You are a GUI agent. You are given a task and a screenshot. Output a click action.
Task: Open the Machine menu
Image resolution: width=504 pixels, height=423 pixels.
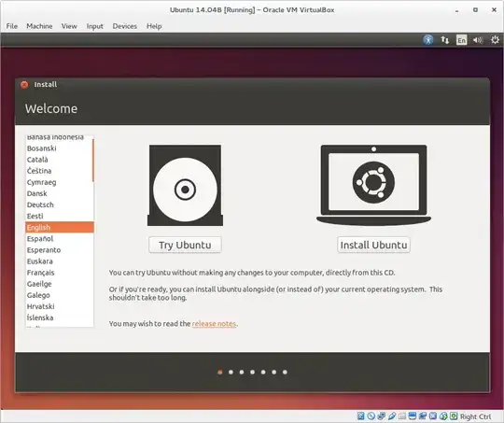pos(39,26)
